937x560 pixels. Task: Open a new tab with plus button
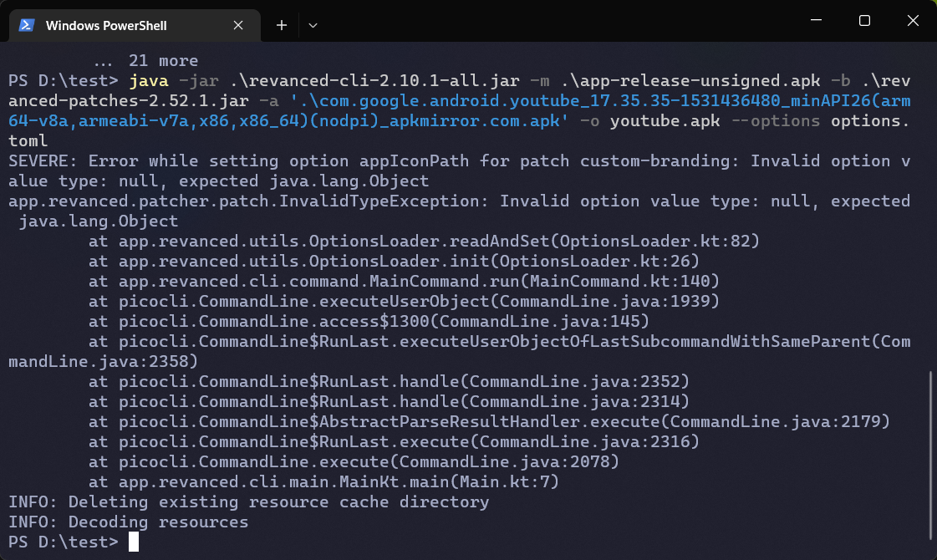tap(282, 25)
